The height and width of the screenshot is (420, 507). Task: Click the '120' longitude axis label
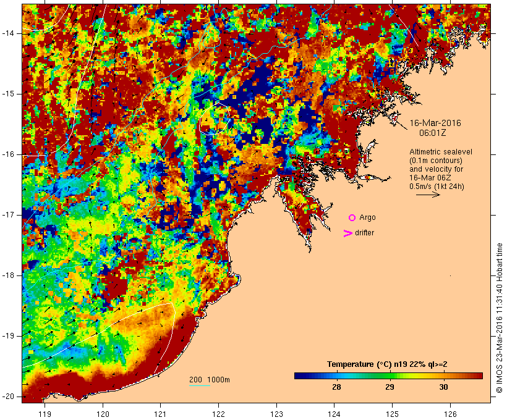click(103, 414)
